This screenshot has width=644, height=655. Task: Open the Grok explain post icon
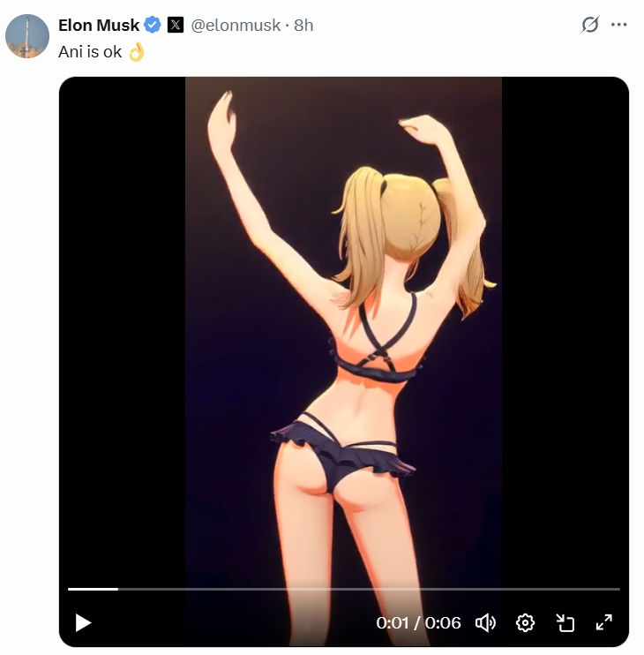click(x=589, y=25)
